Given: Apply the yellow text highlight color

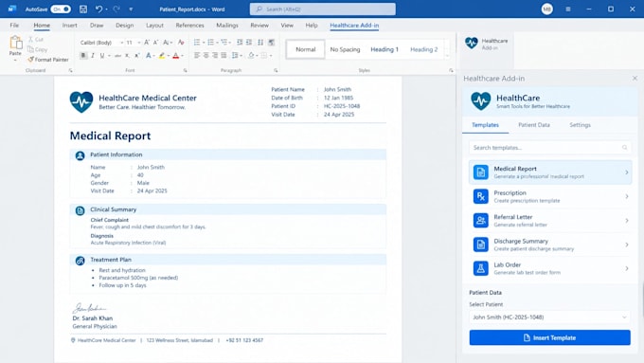Looking at the screenshot, I should [162, 56].
